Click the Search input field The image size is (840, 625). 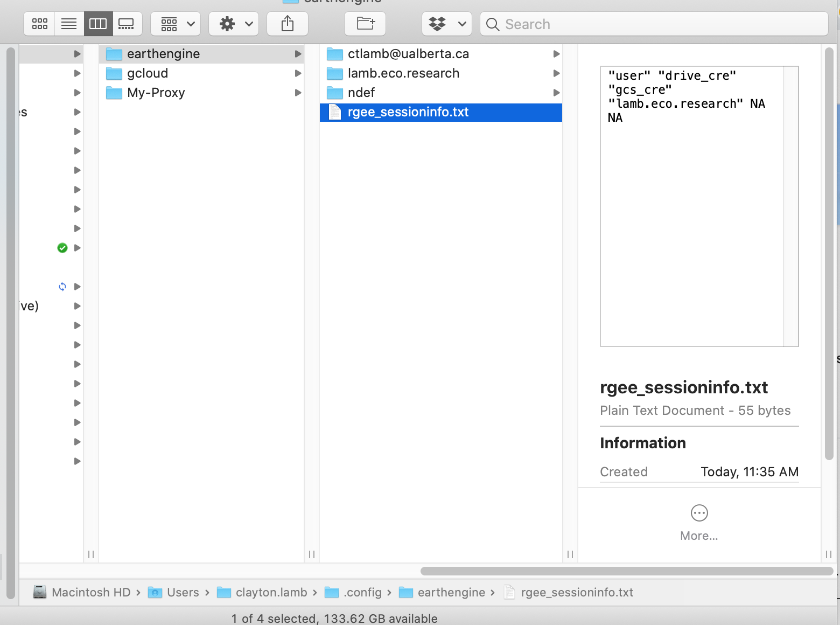(x=592, y=24)
